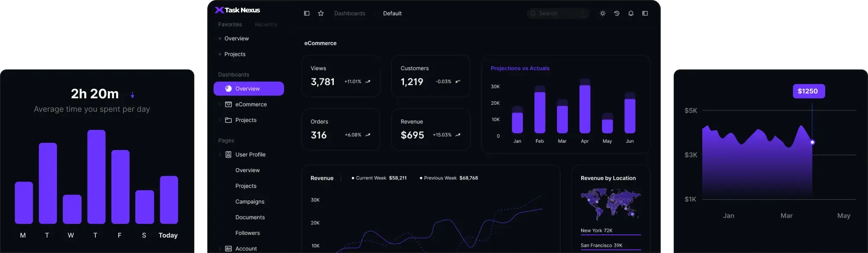Click the Search input field

click(x=558, y=13)
